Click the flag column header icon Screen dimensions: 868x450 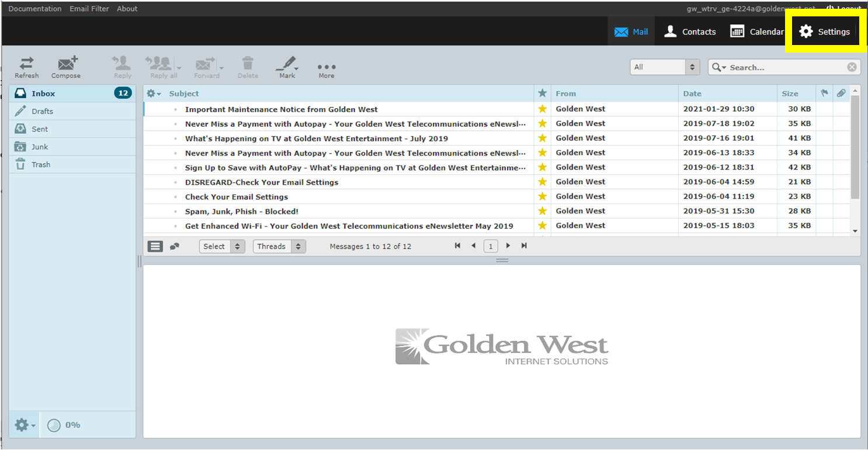pyautogui.click(x=824, y=93)
